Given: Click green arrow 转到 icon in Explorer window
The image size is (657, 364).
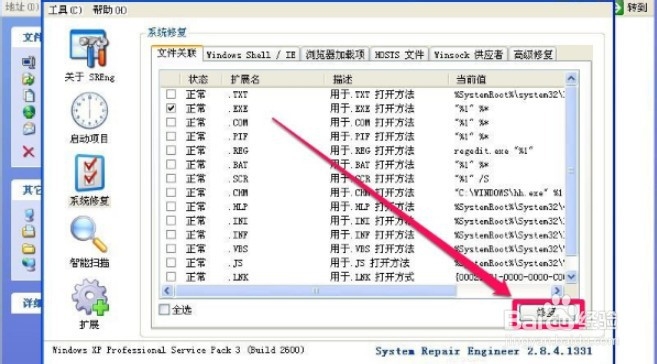Looking at the screenshot, I should (x=619, y=8).
